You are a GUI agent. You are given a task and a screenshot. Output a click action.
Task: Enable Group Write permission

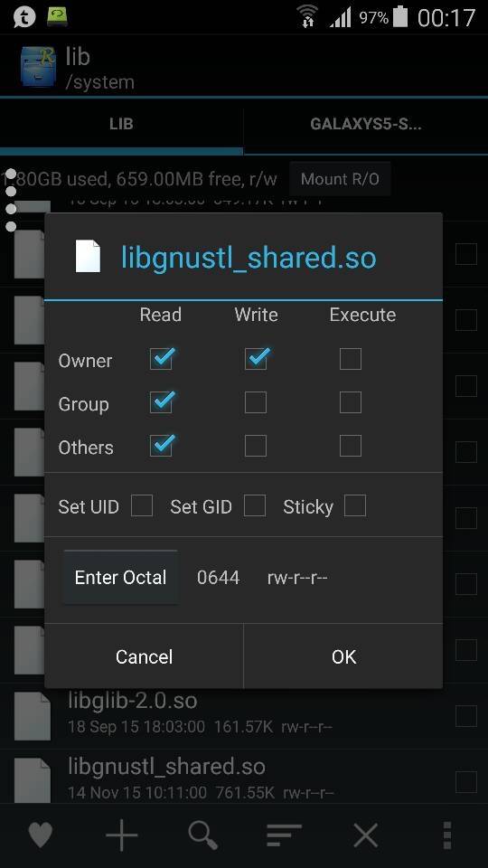(x=255, y=402)
